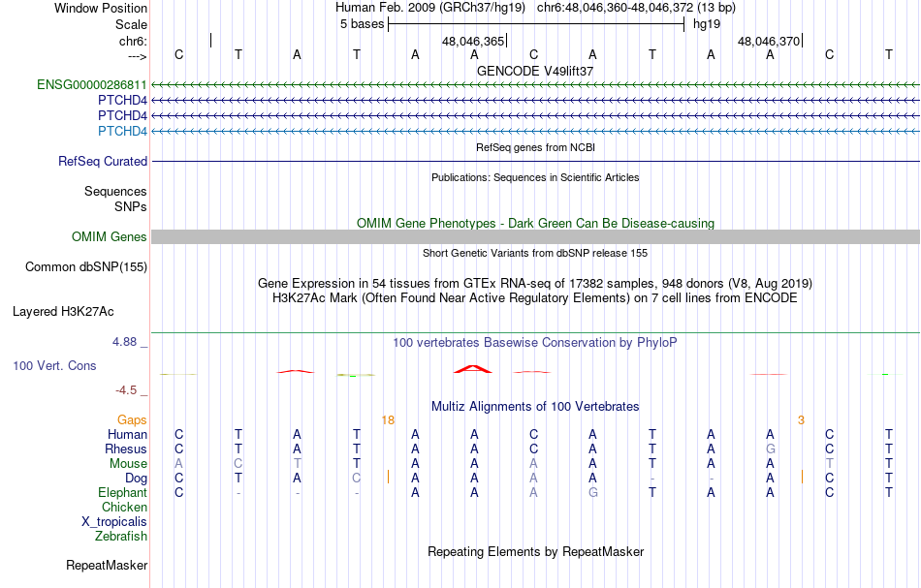Image resolution: width=921 pixels, height=588 pixels.
Task: Click the GENCODE V49lift37 track title
Action: coord(535,71)
